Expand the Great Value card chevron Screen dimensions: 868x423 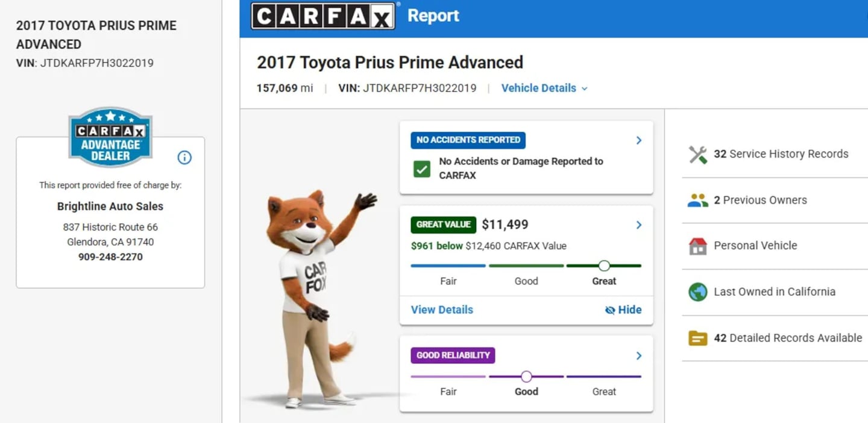(639, 225)
